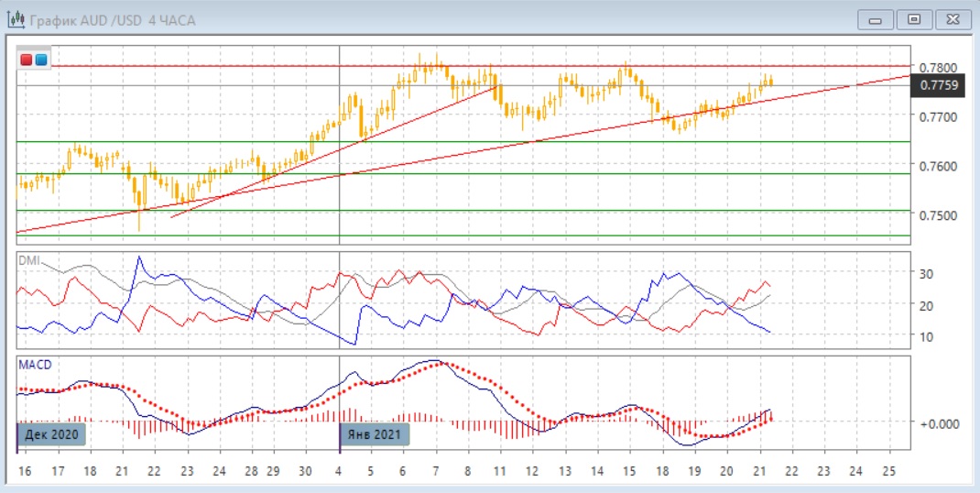Click date 15 on the time axis

pos(629,470)
